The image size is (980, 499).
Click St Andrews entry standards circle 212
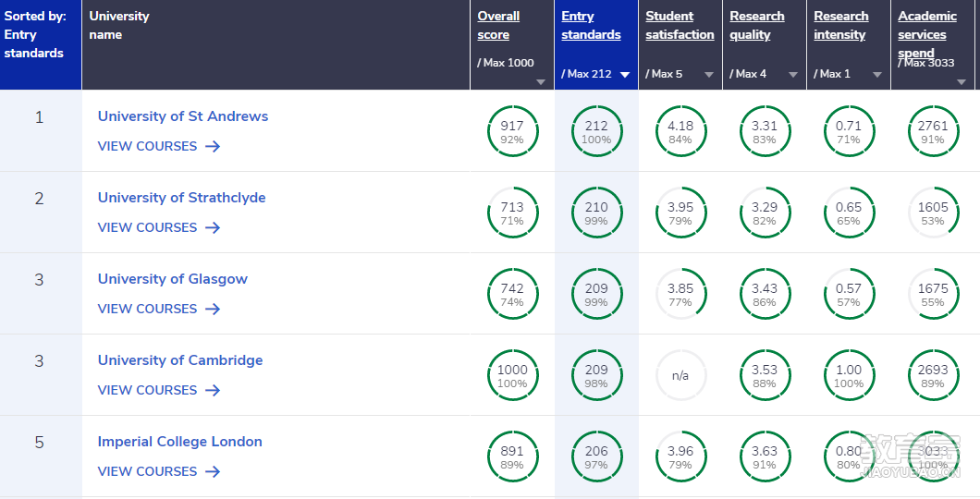(x=597, y=131)
